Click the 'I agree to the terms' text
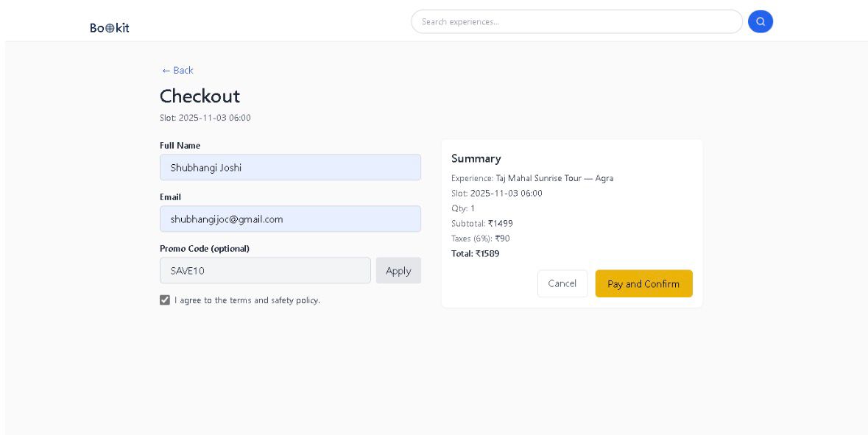The height and width of the screenshot is (435, 868). point(247,300)
